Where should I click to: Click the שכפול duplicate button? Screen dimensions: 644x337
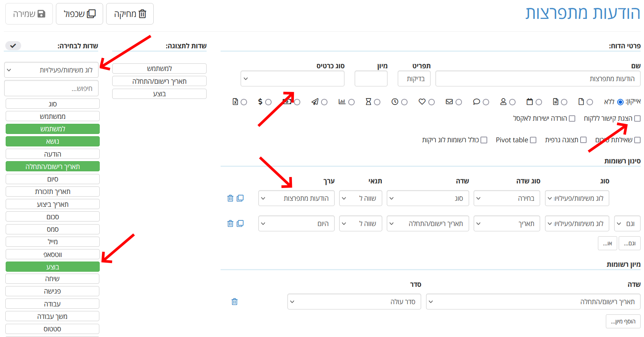tap(79, 14)
